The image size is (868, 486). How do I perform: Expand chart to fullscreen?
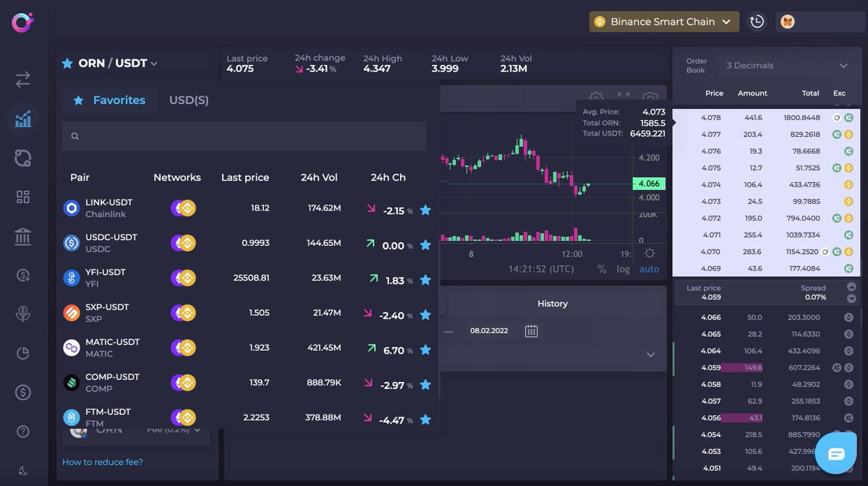click(x=624, y=97)
